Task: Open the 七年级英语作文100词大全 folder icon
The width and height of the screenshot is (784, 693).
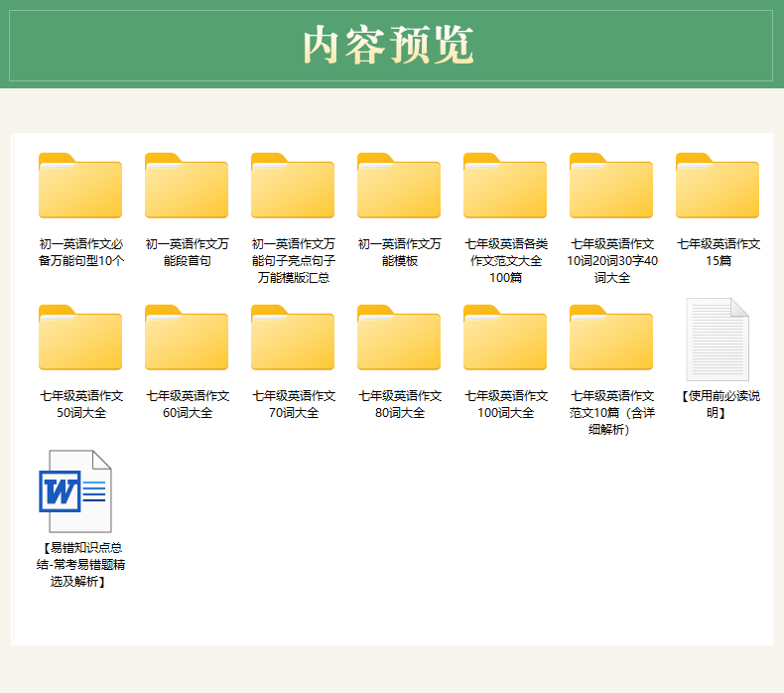Action: coord(505,338)
